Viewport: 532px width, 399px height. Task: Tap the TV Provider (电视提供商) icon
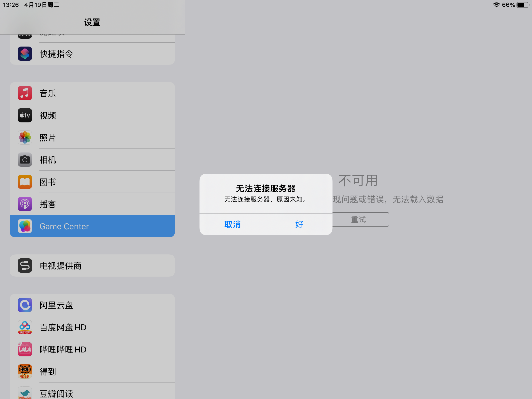25,266
